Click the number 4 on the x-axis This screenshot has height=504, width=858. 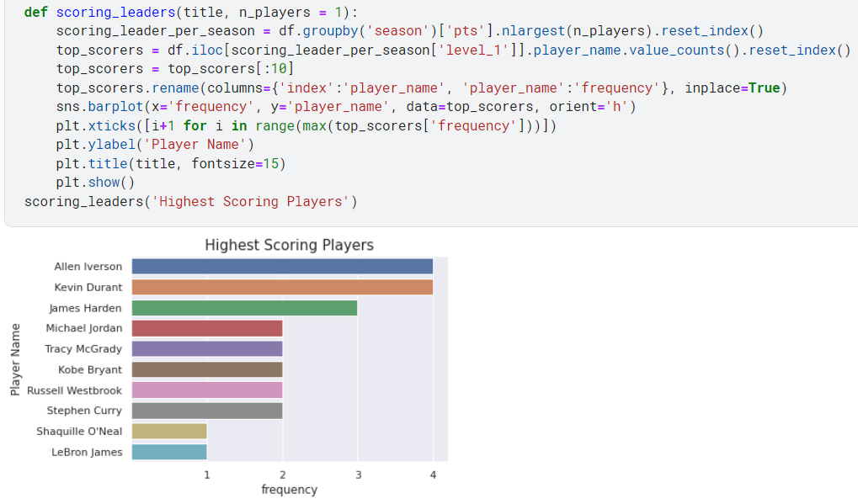point(433,474)
